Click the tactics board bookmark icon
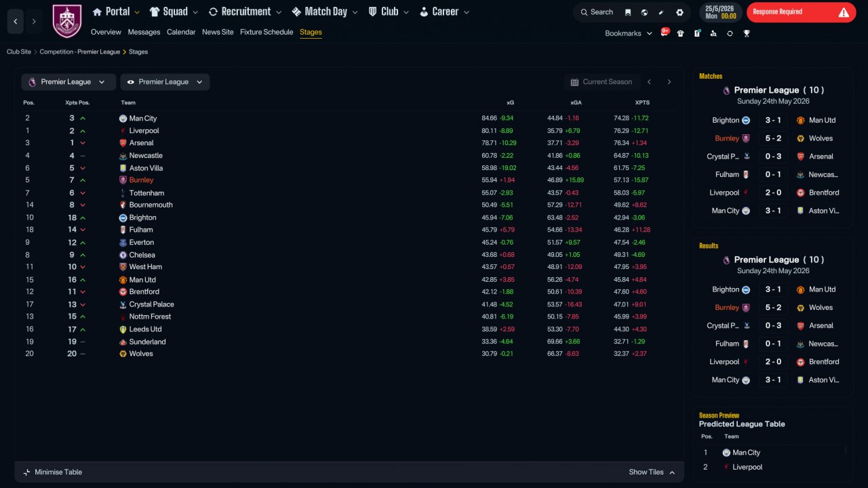 [x=697, y=33]
